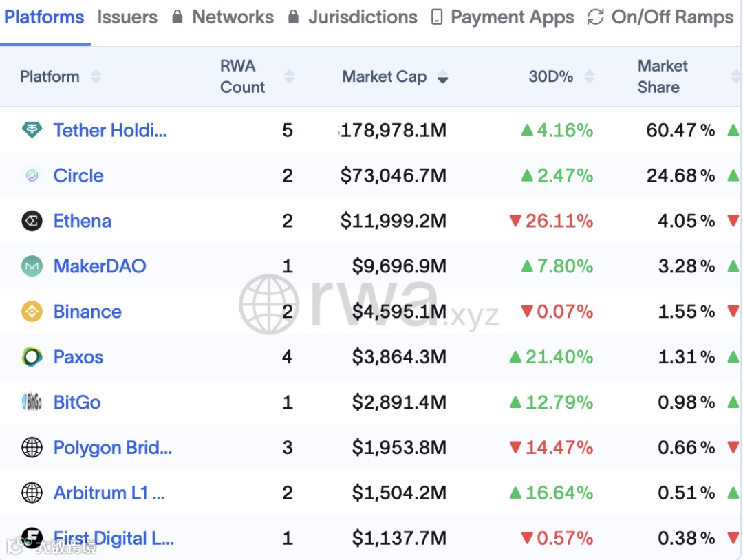Sort by 30D% column arrows
743x560 pixels.
590,76
